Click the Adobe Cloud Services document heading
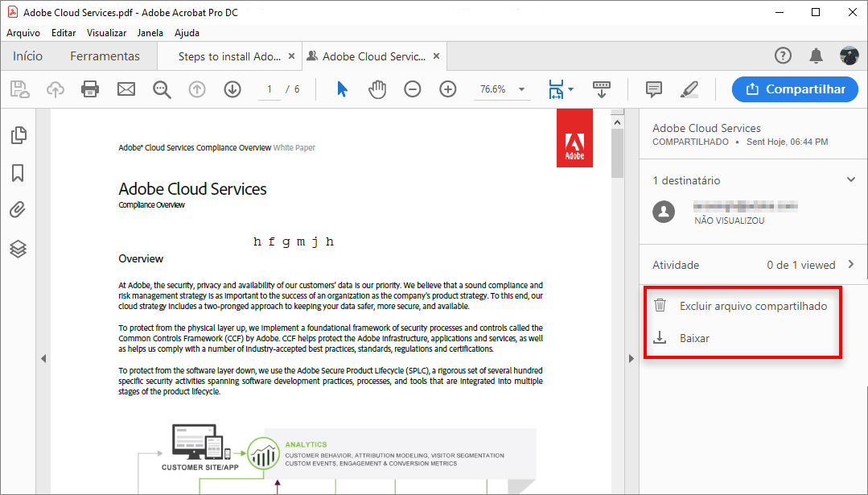868x495 pixels. [x=192, y=189]
